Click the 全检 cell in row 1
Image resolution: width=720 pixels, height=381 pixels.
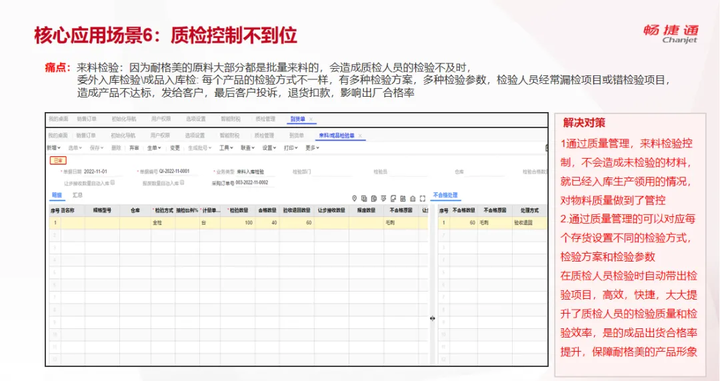[x=163, y=223]
